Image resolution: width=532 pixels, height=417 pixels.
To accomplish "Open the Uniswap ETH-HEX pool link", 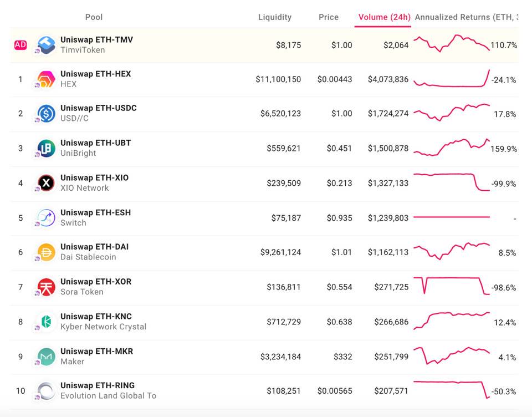I will click(x=96, y=74).
